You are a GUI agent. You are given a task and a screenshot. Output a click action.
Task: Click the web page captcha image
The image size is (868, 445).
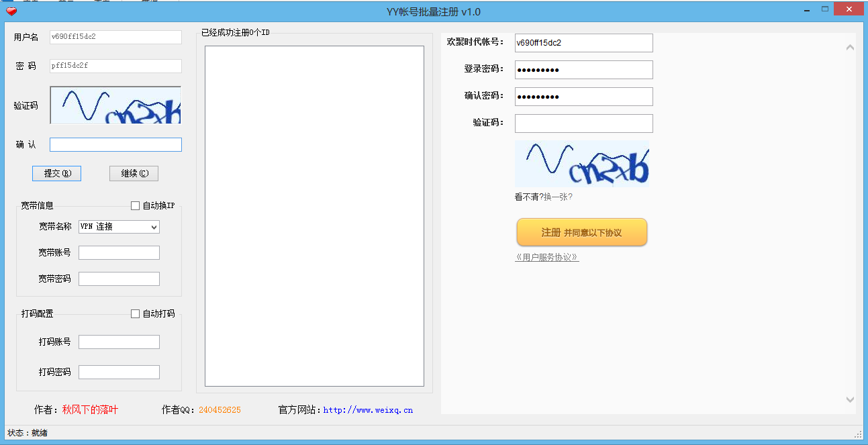(x=582, y=163)
